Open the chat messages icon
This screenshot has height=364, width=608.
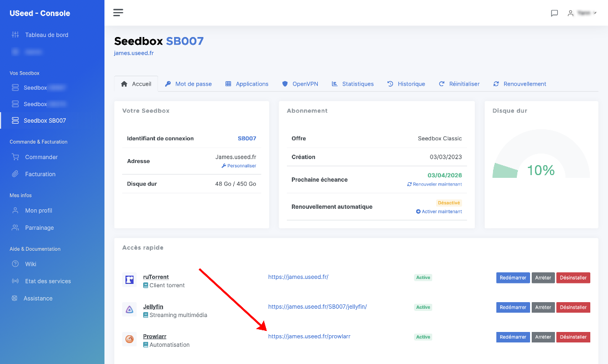click(554, 13)
